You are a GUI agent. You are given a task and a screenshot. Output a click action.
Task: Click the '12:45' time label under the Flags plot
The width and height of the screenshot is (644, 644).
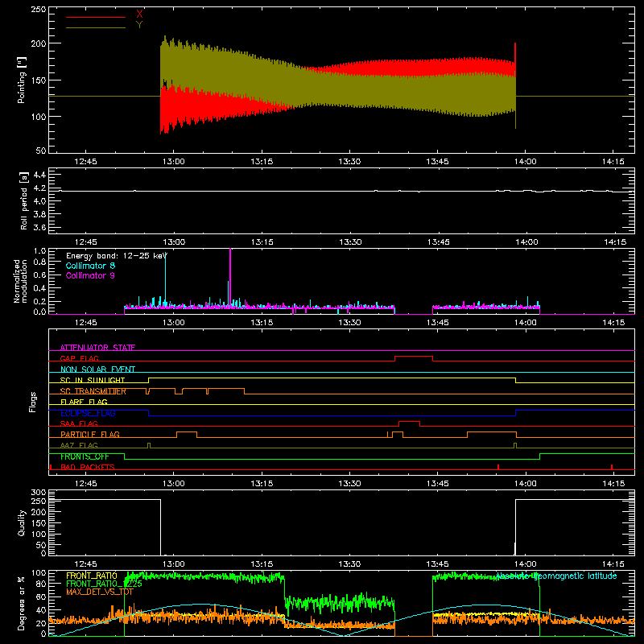[85, 484]
